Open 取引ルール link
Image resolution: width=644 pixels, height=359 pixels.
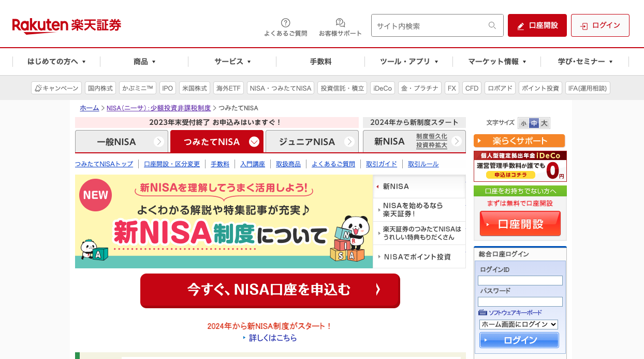pyautogui.click(x=423, y=164)
